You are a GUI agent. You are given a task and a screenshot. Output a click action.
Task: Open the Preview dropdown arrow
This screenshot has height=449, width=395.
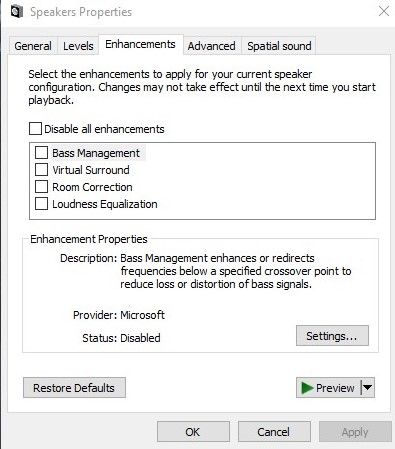tap(368, 388)
